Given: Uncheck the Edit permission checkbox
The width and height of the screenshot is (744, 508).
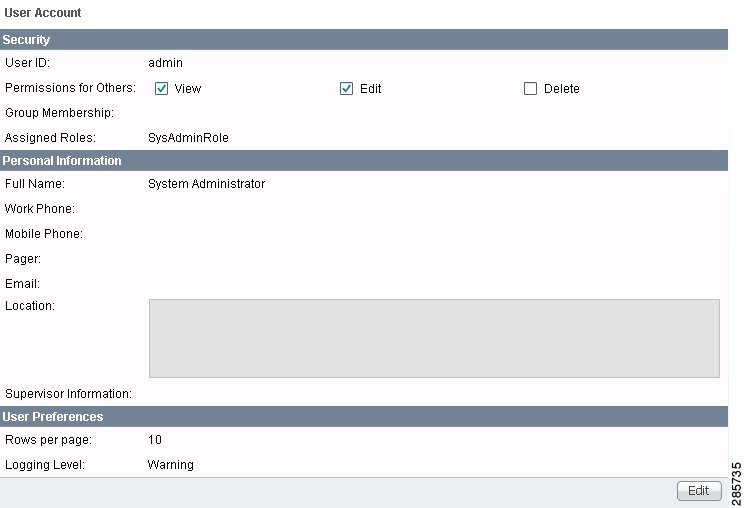Looking at the screenshot, I should (x=347, y=88).
